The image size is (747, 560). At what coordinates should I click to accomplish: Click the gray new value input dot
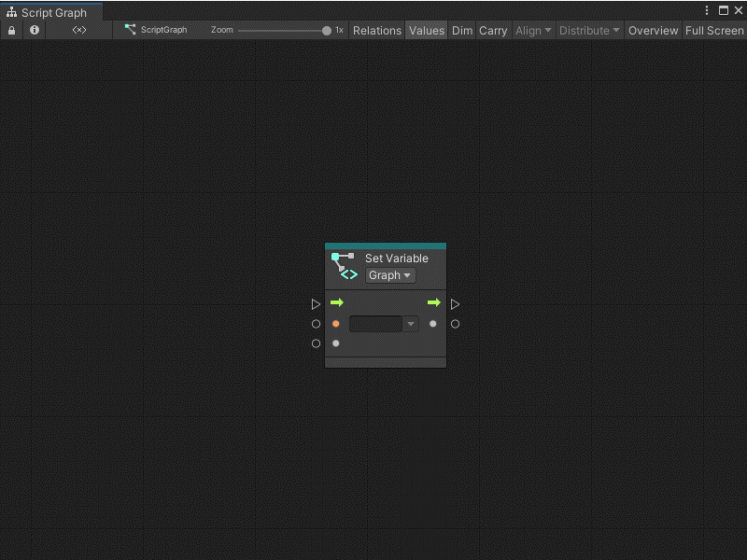tap(336, 343)
